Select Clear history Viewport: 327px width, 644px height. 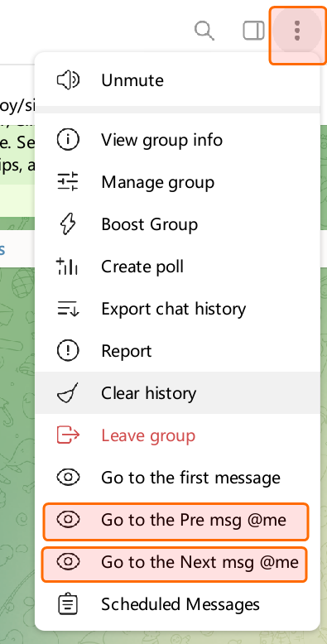pos(177,393)
